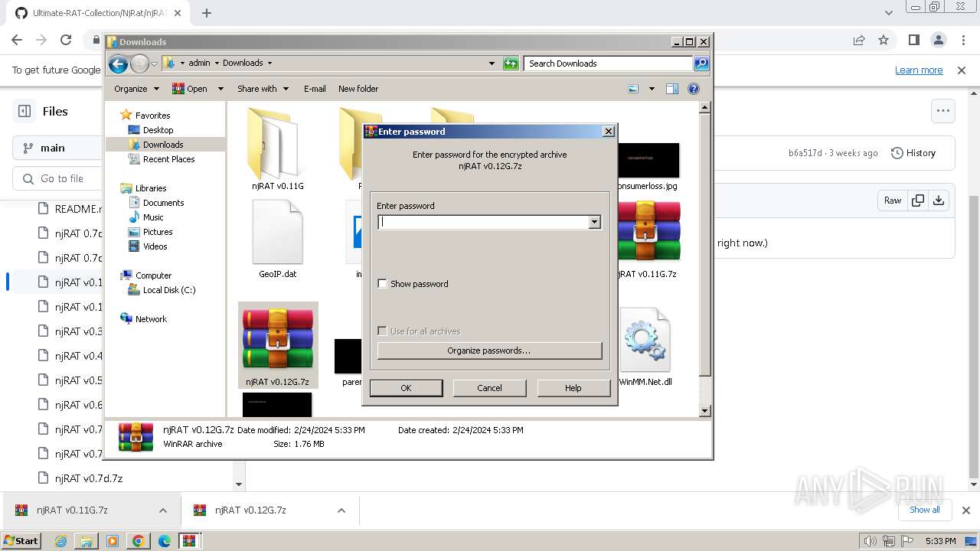The width and height of the screenshot is (980, 551).
Task: Click the Learn more link
Action: (919, 70)
